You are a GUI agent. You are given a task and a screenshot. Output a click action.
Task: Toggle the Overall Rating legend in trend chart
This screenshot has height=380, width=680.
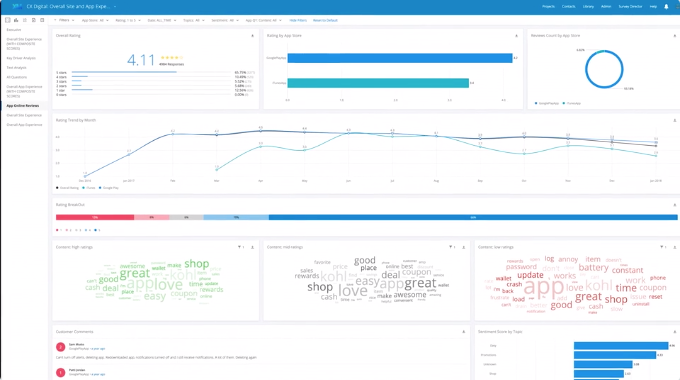pos(68,188)
